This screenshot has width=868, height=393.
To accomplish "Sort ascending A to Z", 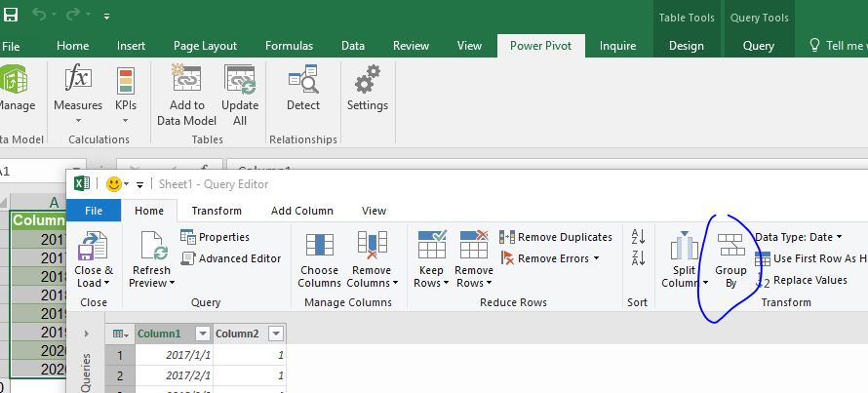I will [x=638, y=237].
